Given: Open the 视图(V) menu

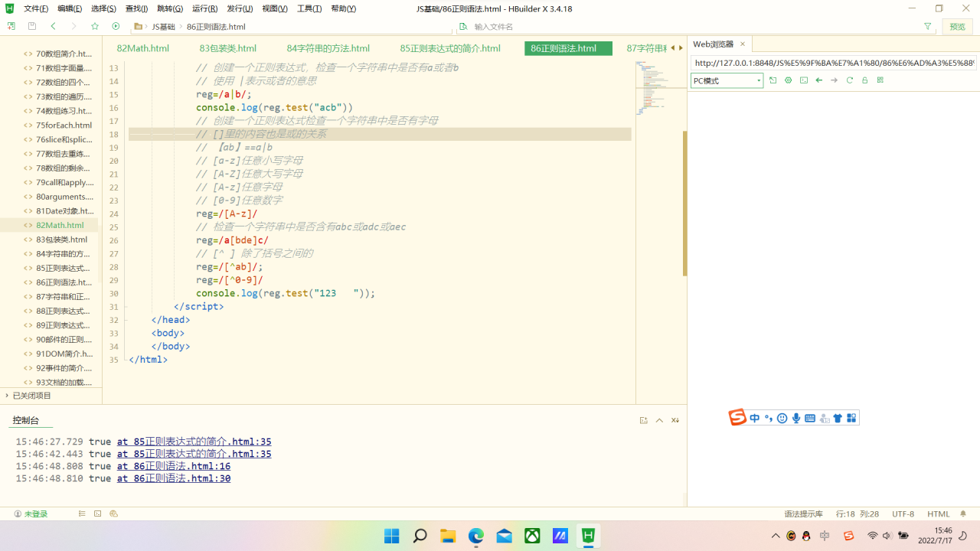Looking at the screenshot, I should tap(275, 8).
